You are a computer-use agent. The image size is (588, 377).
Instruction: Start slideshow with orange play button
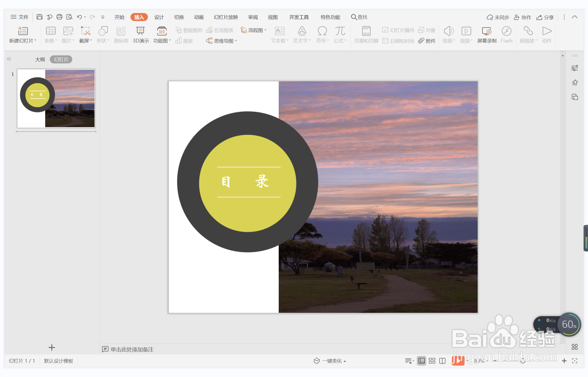(458, 361)
